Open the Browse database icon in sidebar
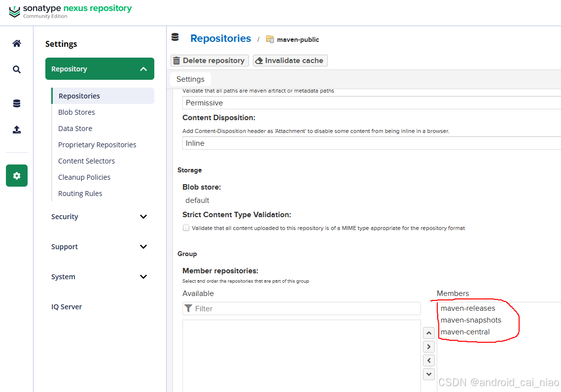The width and height of the screenshot is (561, 392). 16,103
